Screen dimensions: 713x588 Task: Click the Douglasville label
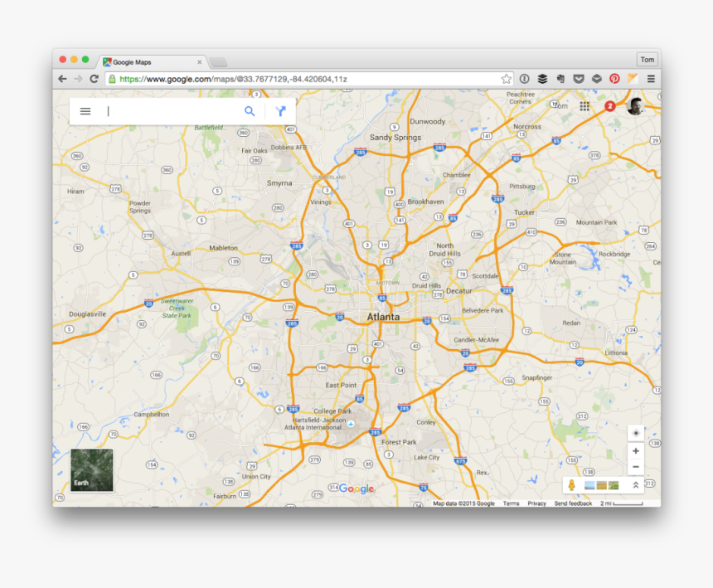pos(87,314)
